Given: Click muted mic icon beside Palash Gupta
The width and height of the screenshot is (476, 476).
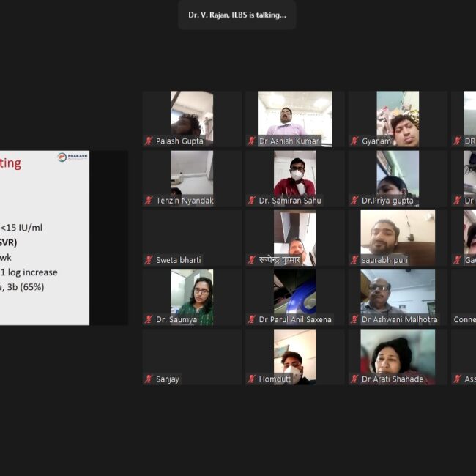Looking at the screenshot, I should tap(149, 141).
